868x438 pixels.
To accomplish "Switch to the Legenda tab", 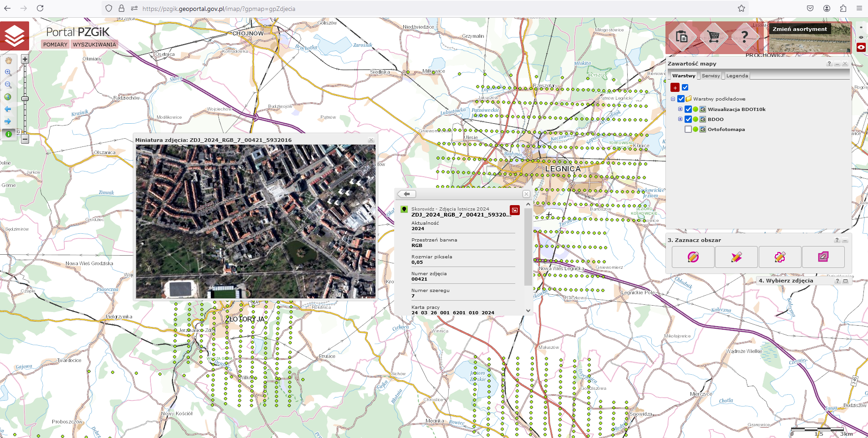I will [737, 76].
